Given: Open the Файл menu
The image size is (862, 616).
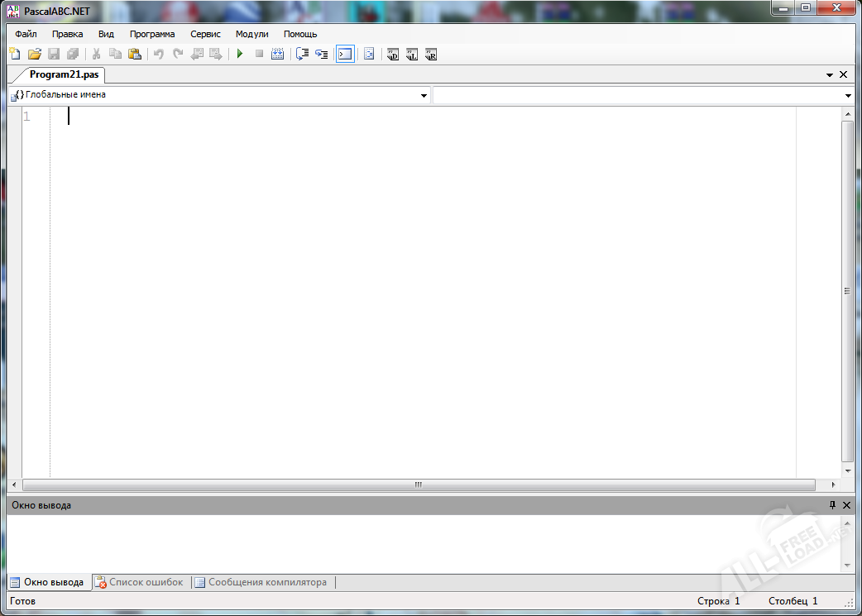Looking at the screenshot, I should click(x=26, y=34).
